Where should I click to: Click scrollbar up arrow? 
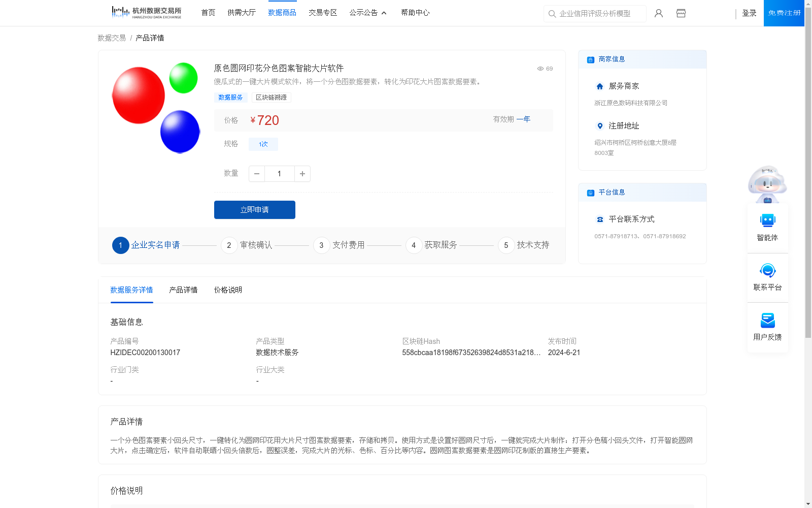(808, 4)
